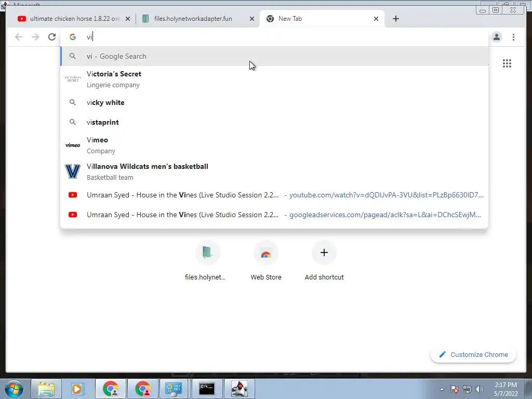
Task: Click the Chrome window restore button
Action: pyautogui.click(x=496, y=10)
